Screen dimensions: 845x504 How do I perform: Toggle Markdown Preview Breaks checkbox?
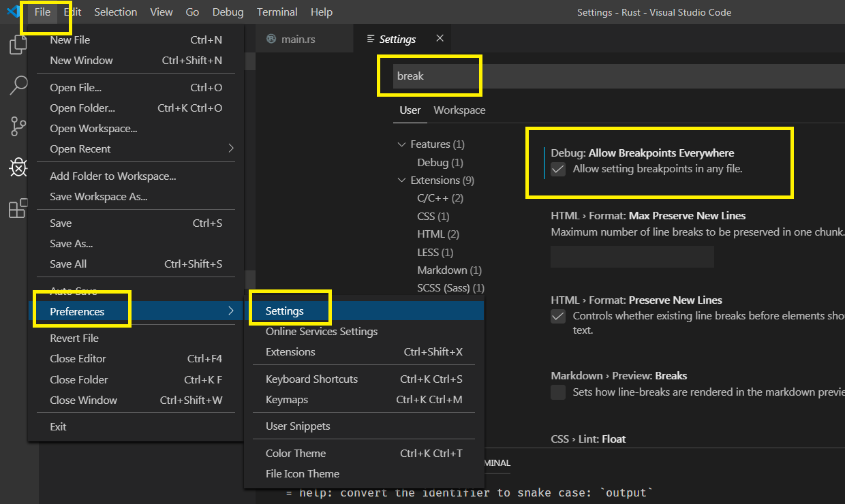click(x=558, y=392)
